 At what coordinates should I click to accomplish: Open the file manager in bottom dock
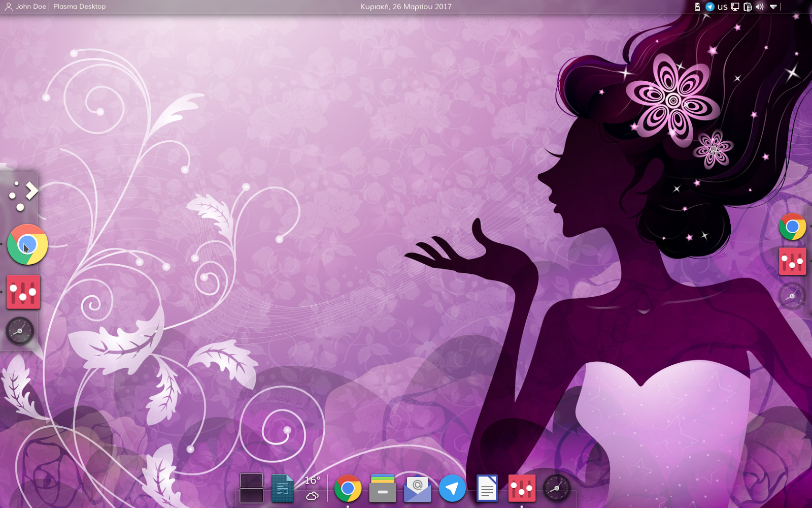point(383,488)
